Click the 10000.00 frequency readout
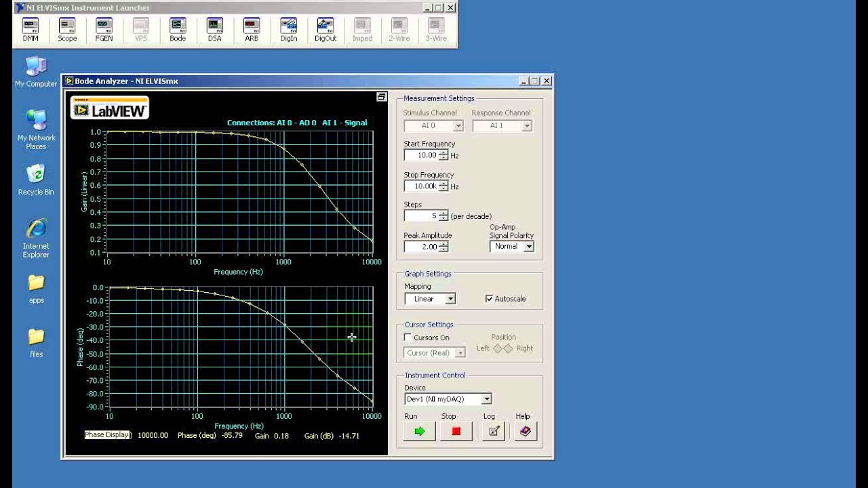The image size is (868, 488). click(x=153, y=436)
